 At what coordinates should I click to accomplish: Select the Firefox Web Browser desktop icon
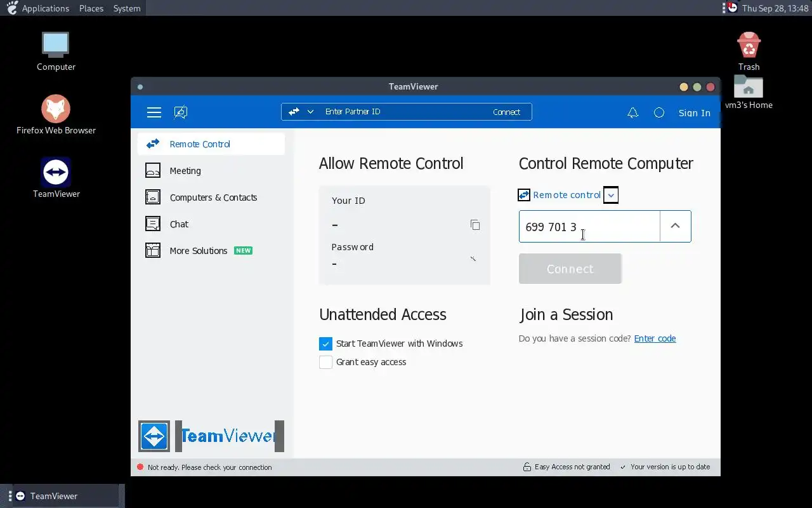tap(56, 115)
